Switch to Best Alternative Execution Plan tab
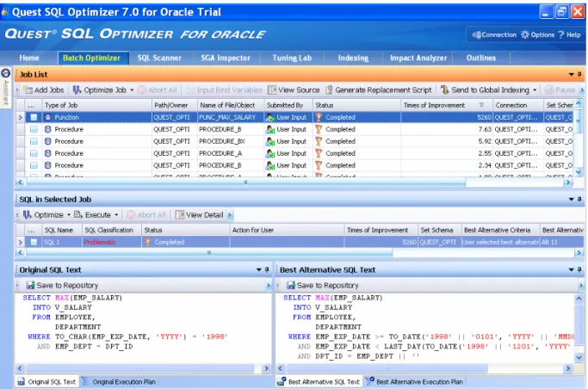The height and width of the screenshot is (389, 588). pos(415,382)
